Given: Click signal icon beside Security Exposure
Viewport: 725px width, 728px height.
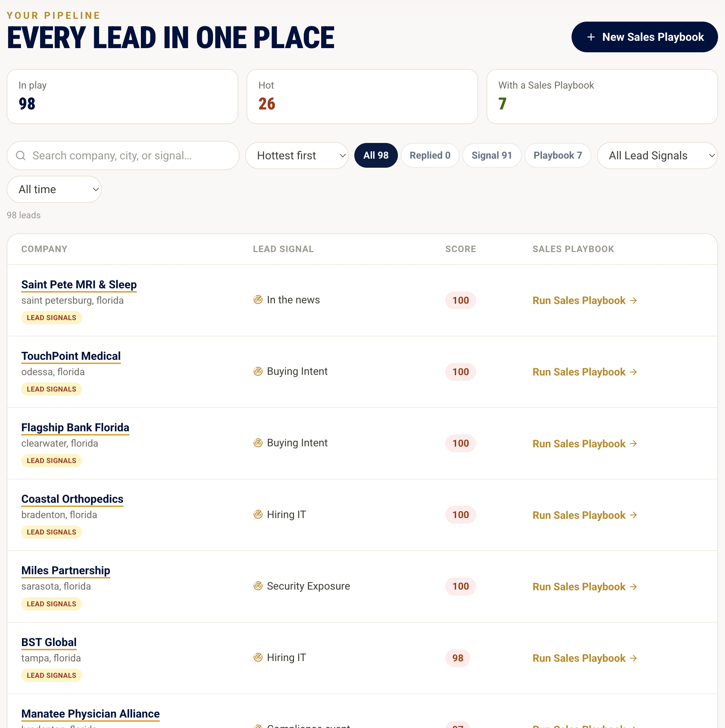Looking at the screenshot, I should coord(258,586).
